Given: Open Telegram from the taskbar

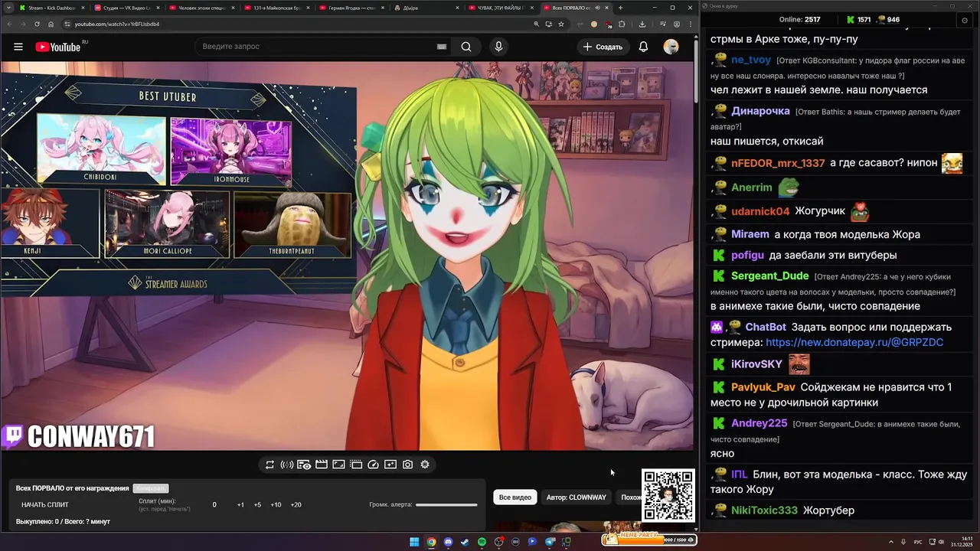Looking at the screenshot, I should [x=550, y=542].
